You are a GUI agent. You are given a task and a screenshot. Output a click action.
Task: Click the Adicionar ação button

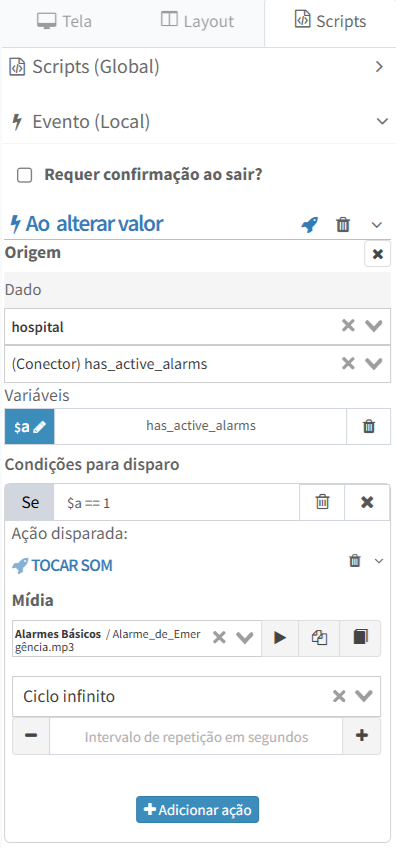point(197,810)
